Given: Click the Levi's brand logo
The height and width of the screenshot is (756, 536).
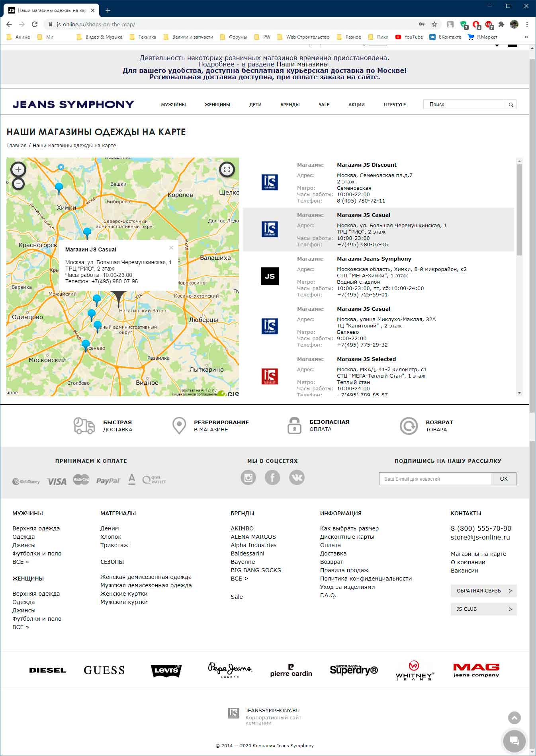Looking at the screenshot, I should pos(166,671).
